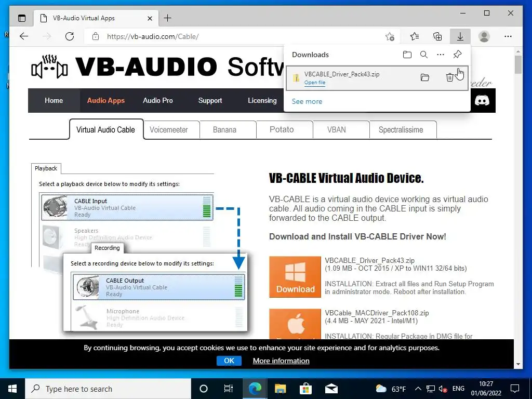Delete the VBCABLE_Driver_Pack43.zip download
This screenshot has height=399, width=532.
(449, 78)
